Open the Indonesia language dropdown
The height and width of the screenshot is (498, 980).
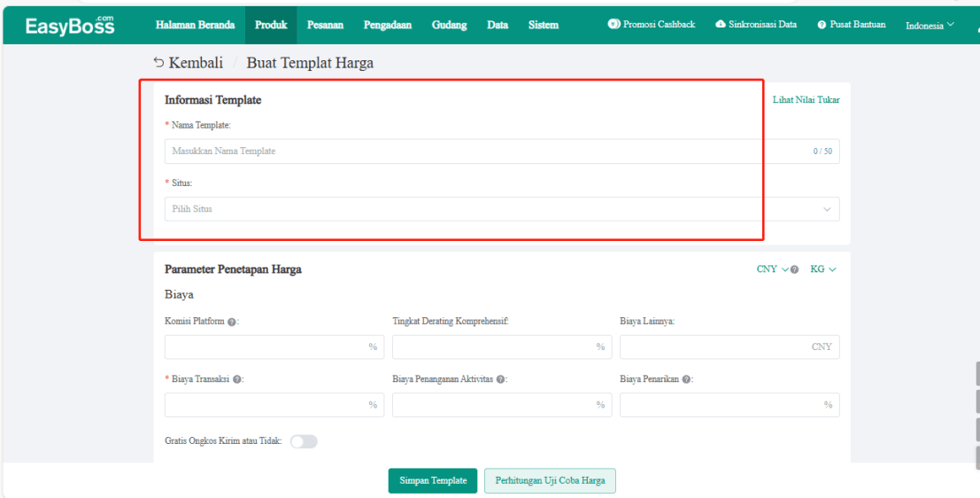(x=930, y=25)
